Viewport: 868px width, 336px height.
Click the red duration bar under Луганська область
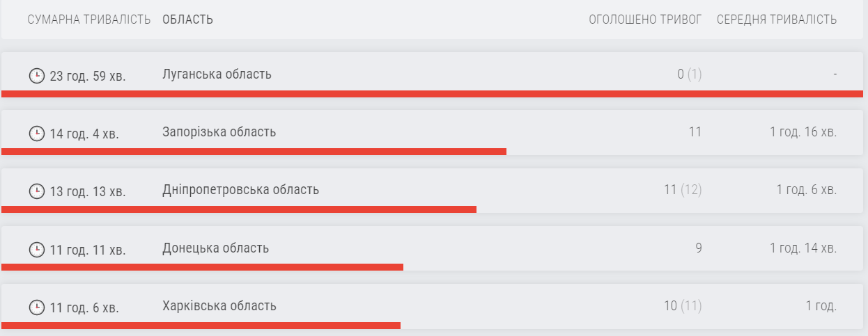pos(432,94)
